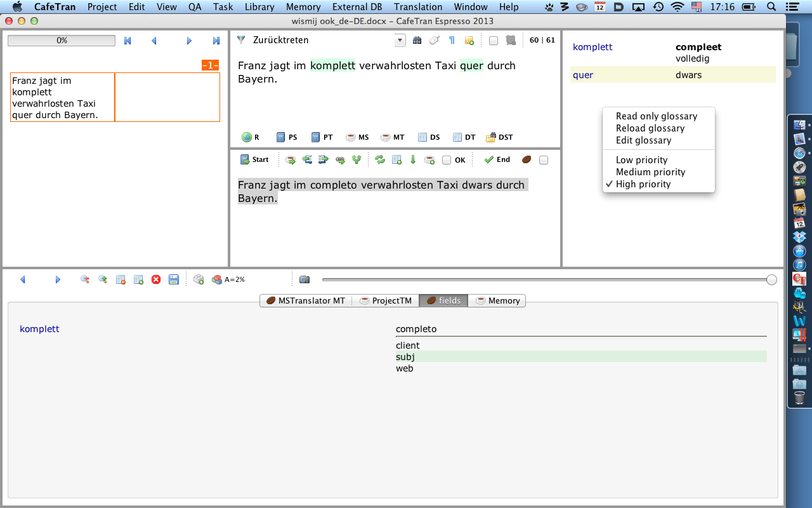Toggle the pilcrow formatting marks icon
The image size is (812, 508).
coord(452,41)
